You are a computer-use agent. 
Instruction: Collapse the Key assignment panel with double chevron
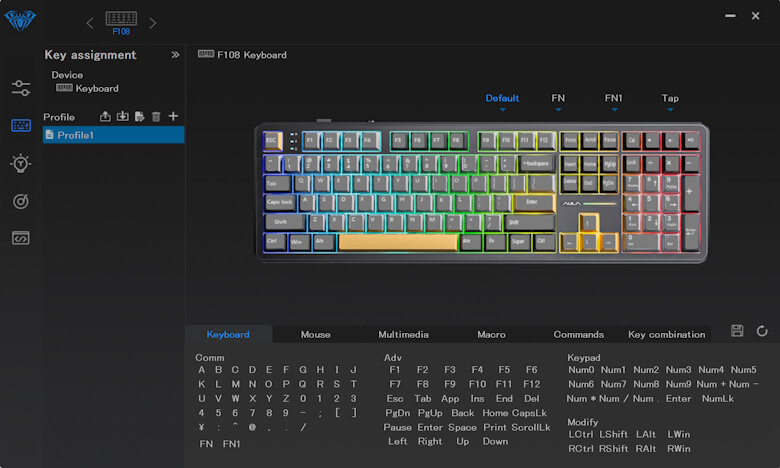[x=175, y=55]
